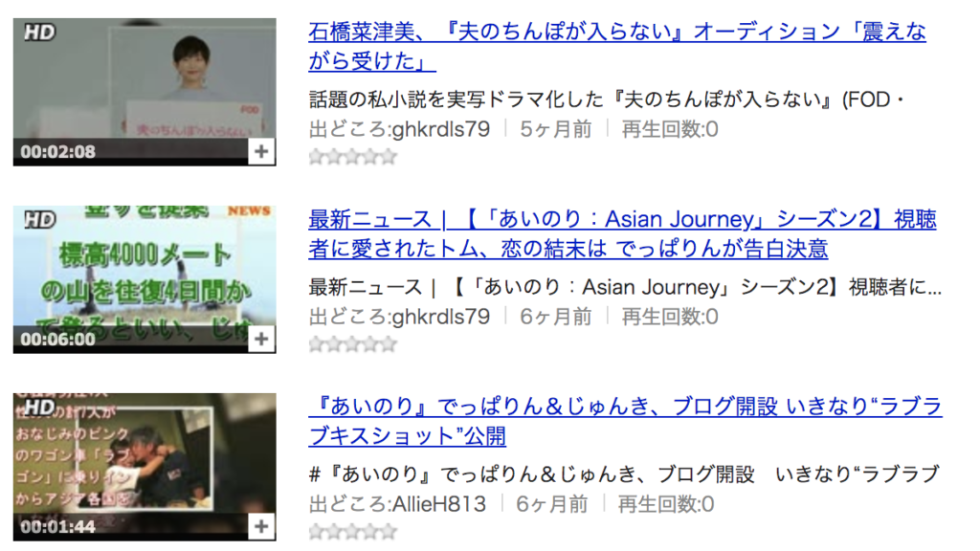
Task: Click the plus icon on 00:06:00 thumbnail
Action: coord(261,340)
